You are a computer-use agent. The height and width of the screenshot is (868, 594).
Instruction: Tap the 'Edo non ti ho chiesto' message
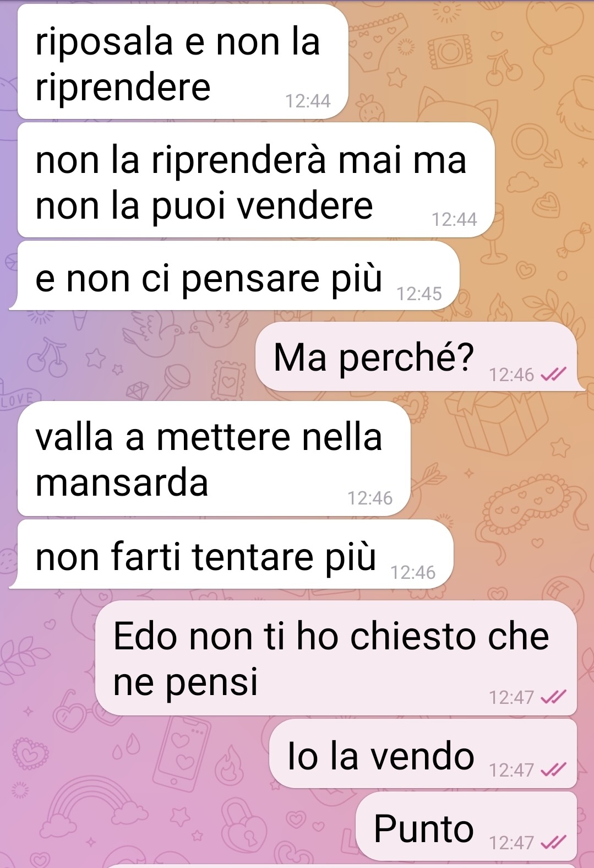coord(336,658)
